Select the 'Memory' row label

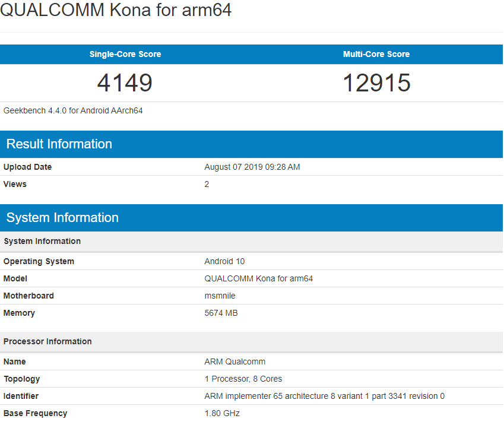pyautogui.click(x=19, y=313)
